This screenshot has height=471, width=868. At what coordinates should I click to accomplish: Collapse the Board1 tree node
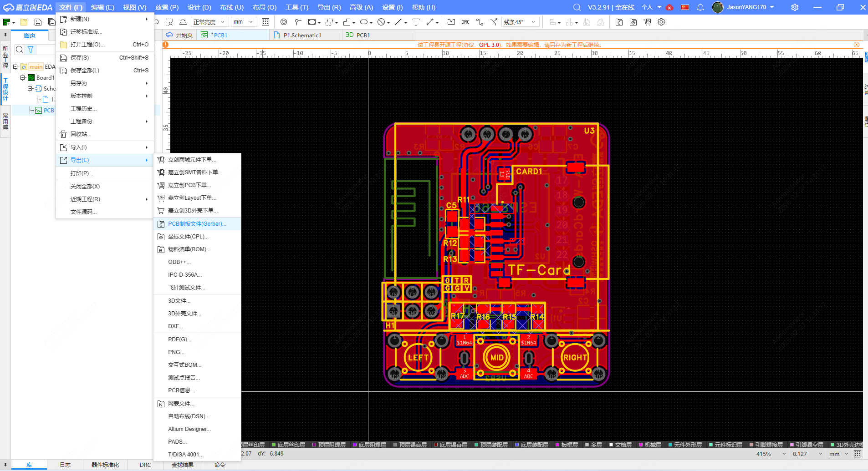click(x=22, y=78)
